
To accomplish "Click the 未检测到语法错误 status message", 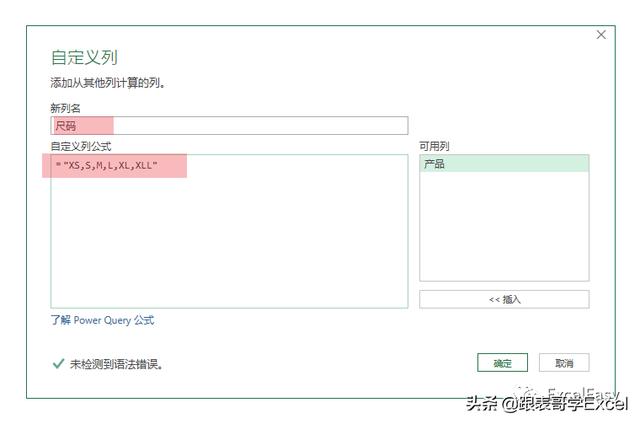I will [x=117, y=364].
